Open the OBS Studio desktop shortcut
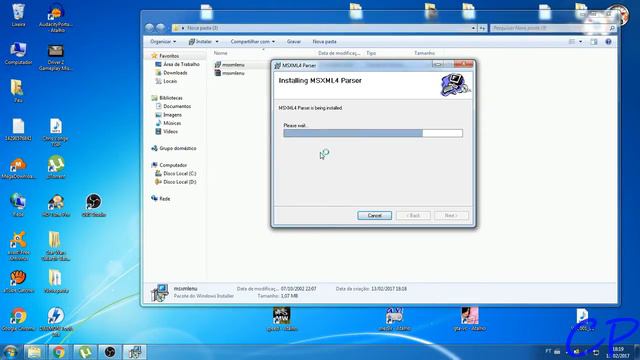640x360 pixels. click(x=93, y=206)
